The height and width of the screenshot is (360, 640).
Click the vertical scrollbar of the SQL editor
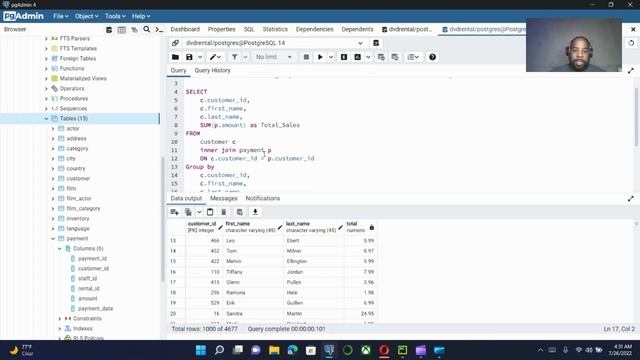pyautogui.click(x=636, y=116)
